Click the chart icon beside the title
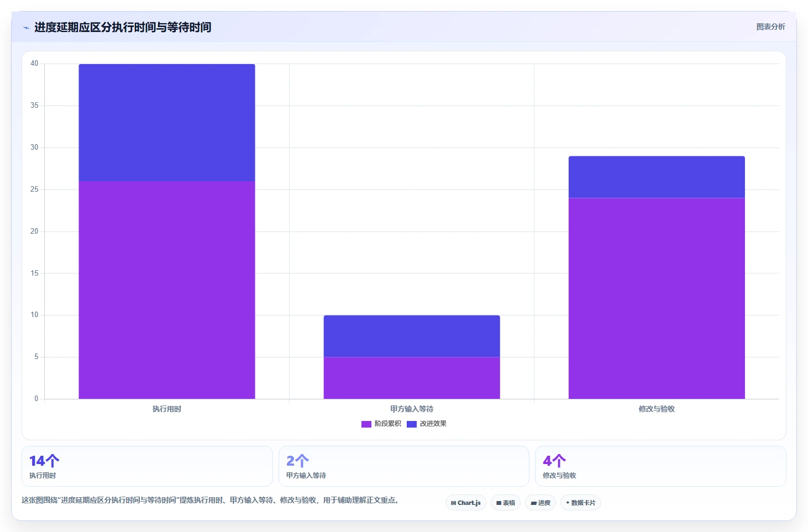808x532 pixels. click(x=26, y=28)
